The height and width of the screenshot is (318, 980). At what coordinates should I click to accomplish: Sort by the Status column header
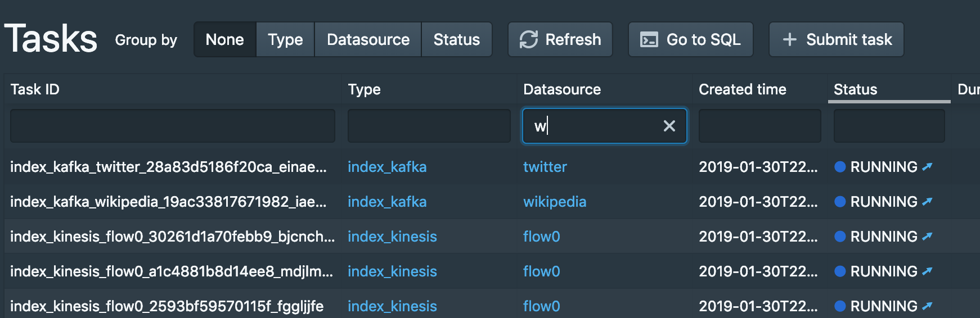(x=889, y=89)
